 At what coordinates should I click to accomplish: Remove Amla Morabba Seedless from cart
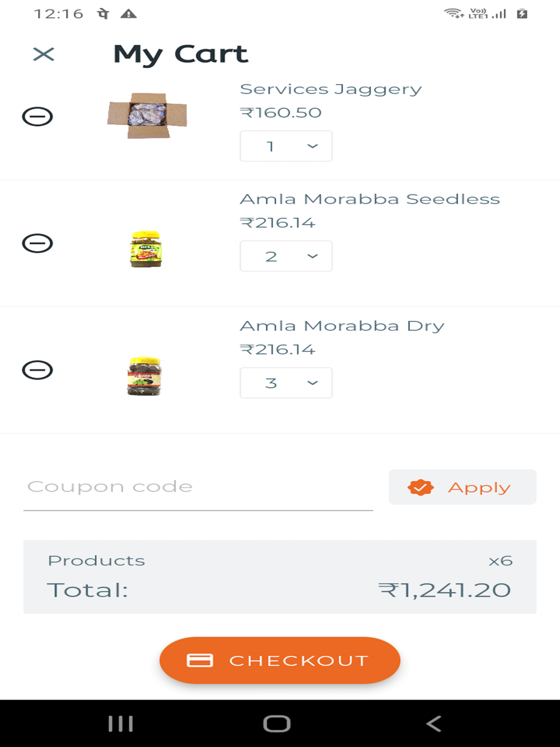[x=38, y=243]
